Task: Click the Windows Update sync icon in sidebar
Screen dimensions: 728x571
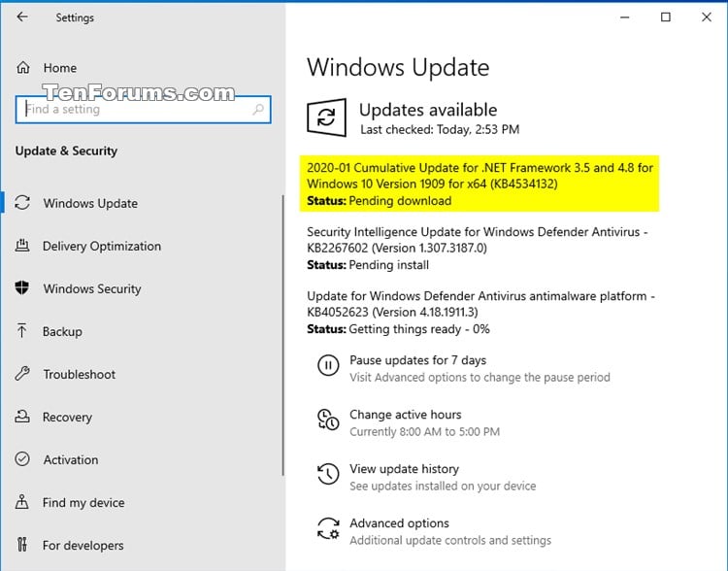Action: [x=22, y=203]
